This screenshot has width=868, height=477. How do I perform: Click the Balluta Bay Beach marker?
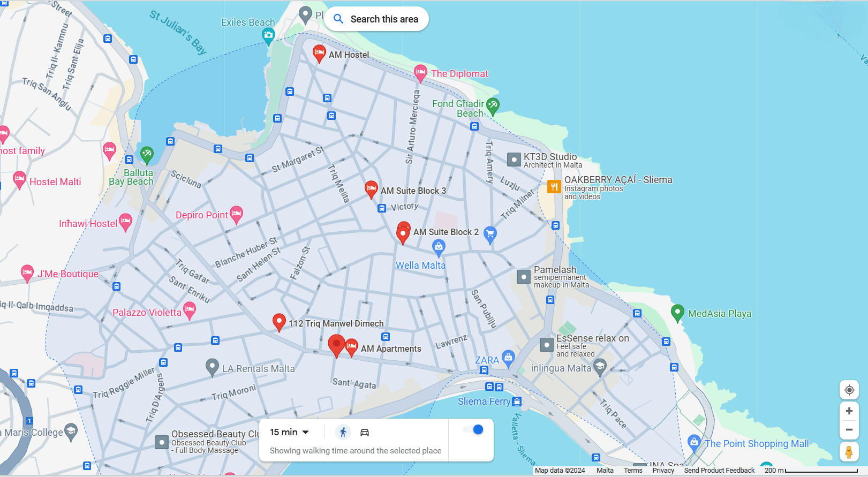(147, 155)
